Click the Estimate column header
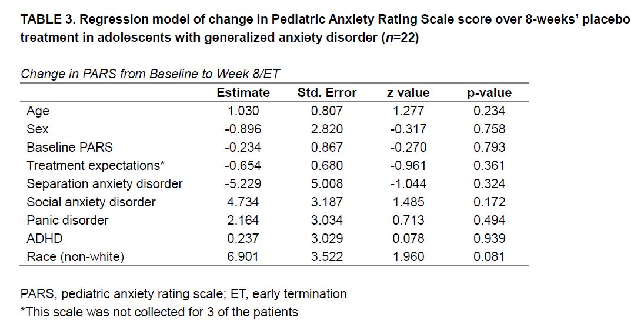Image resolution: width=644 pixels, height=334 pixels. 243,93
